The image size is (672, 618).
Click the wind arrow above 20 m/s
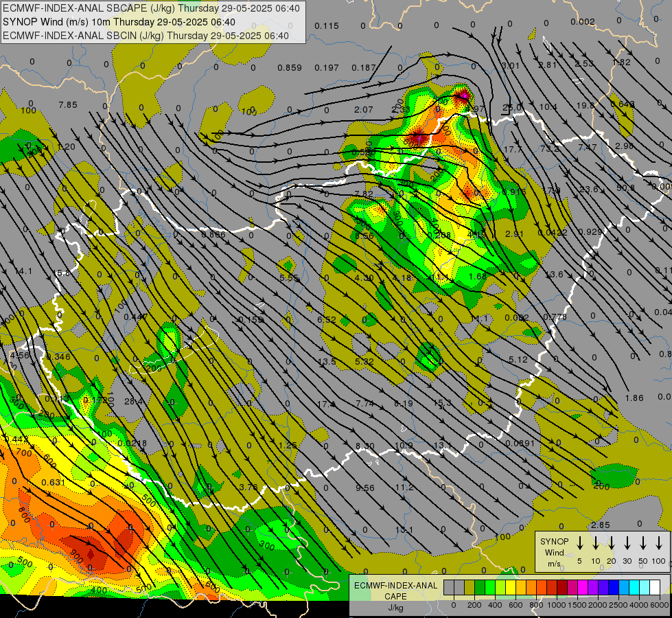pos(611,543)
